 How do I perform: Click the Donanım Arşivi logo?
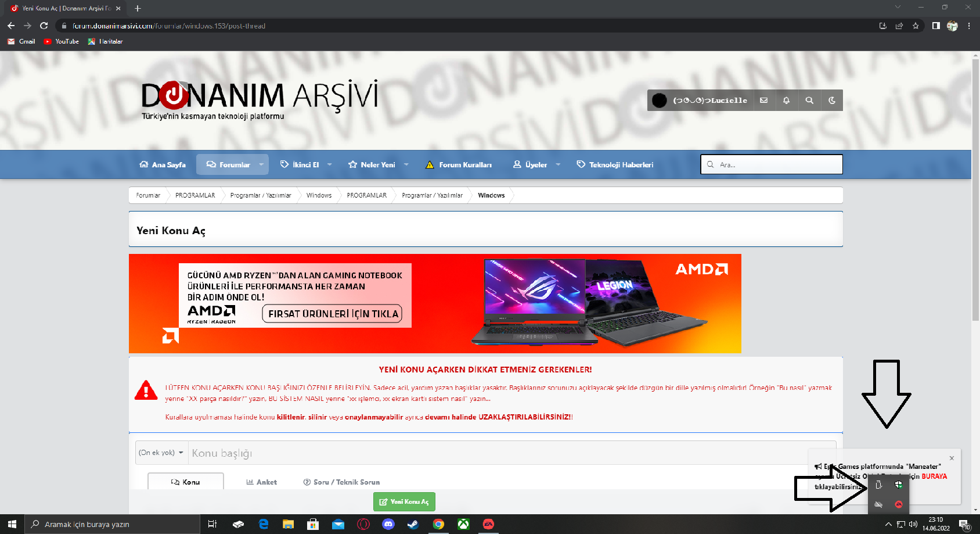(x=260, y=99)
